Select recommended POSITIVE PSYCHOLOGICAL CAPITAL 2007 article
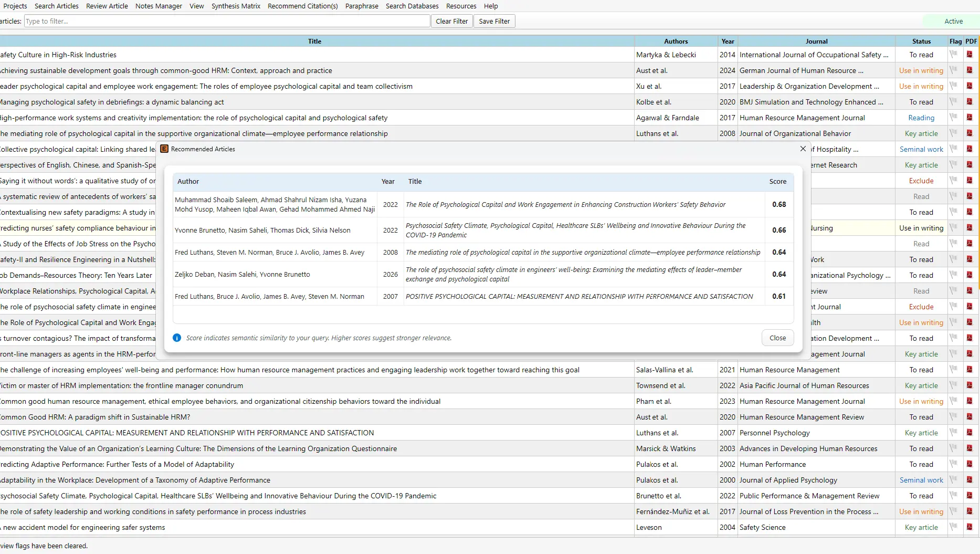This screenshot has width=980, height=554. tap(483, 296)
